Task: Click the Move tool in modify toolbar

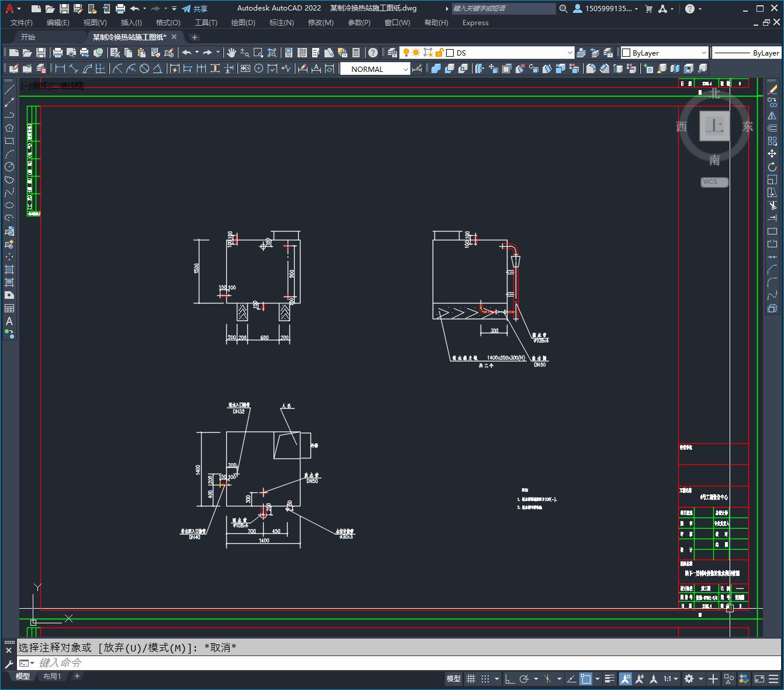Action: click(772, 154)
